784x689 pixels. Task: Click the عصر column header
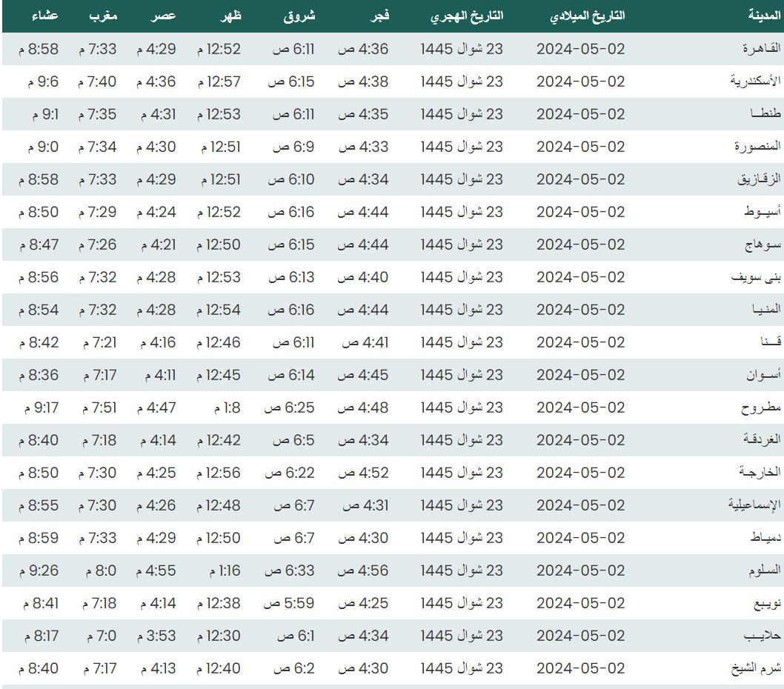click(162, 16)
